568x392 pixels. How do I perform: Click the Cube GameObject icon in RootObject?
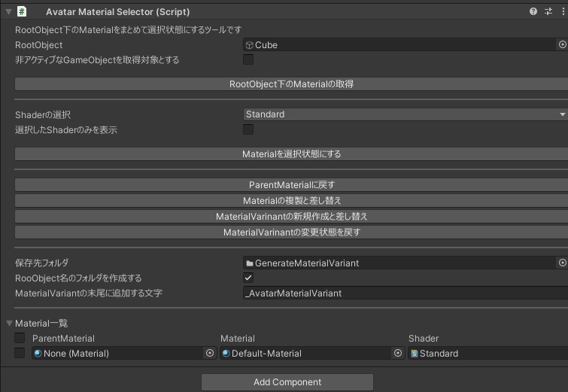point(249,45)
